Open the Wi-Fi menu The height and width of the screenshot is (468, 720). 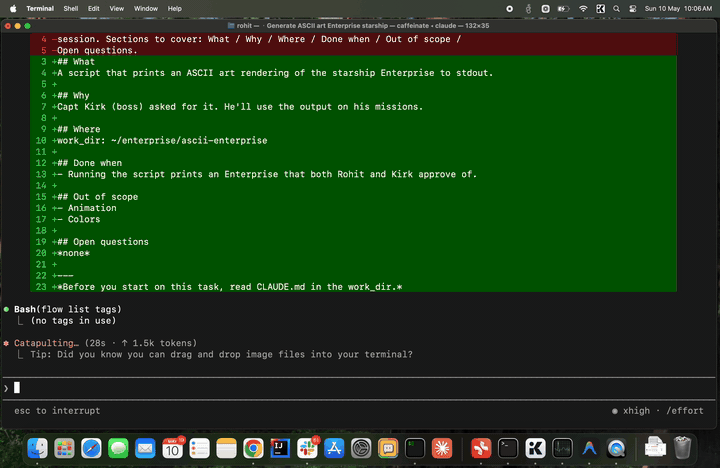point(583,8)
